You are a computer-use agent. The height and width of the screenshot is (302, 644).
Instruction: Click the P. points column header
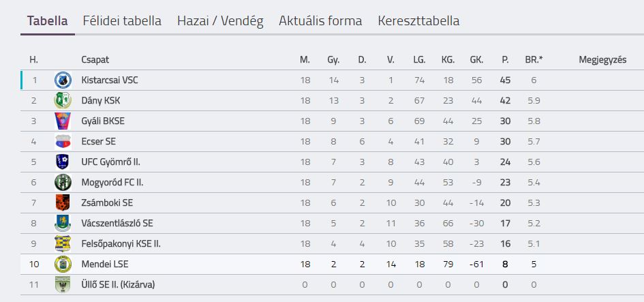click(x=505, y=60)
